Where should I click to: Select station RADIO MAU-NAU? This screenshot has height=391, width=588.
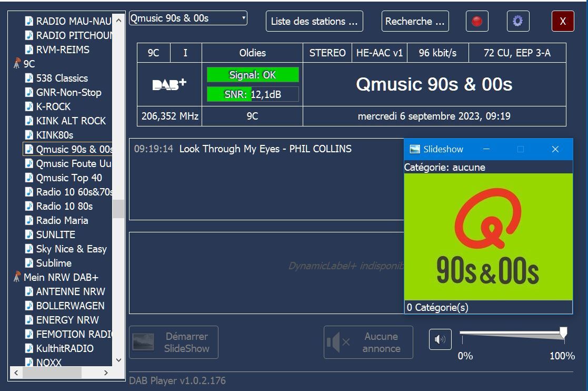pyautogui.click(x=74, y=21)
